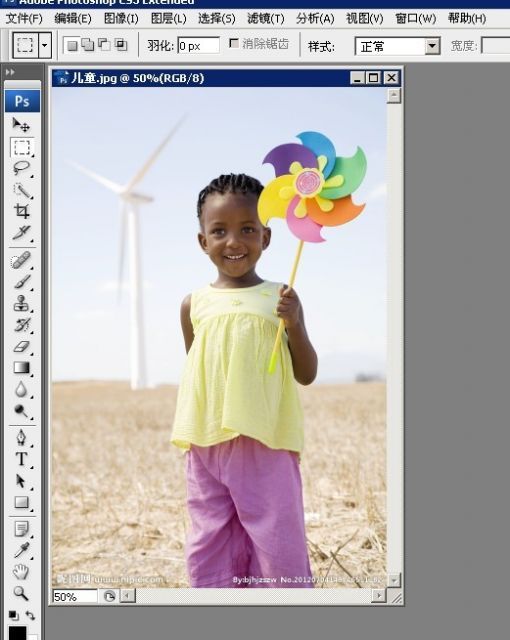Open the 视图(V) menu
Viewport: 510px width, 640px height.
coord(364,18)
